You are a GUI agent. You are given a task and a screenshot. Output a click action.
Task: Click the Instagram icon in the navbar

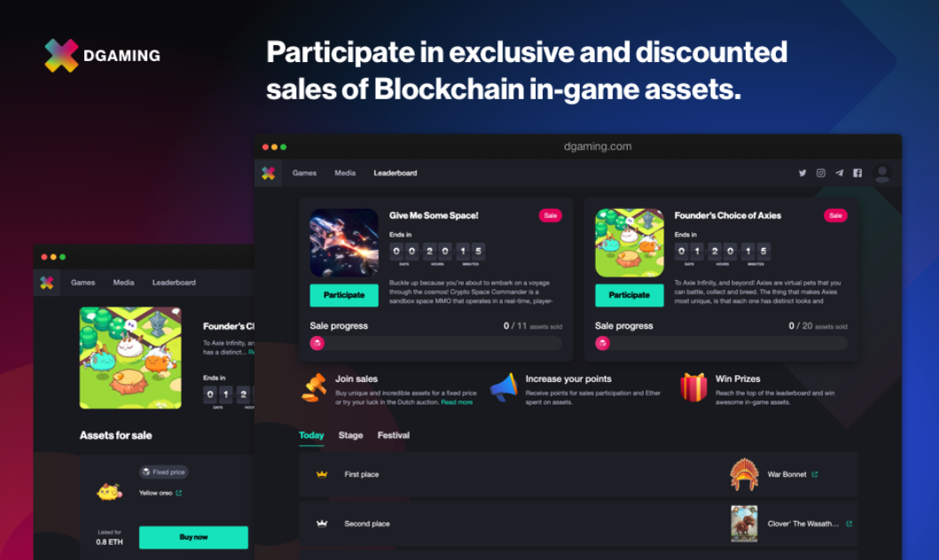pyautogui.click(x=820, y=173)
